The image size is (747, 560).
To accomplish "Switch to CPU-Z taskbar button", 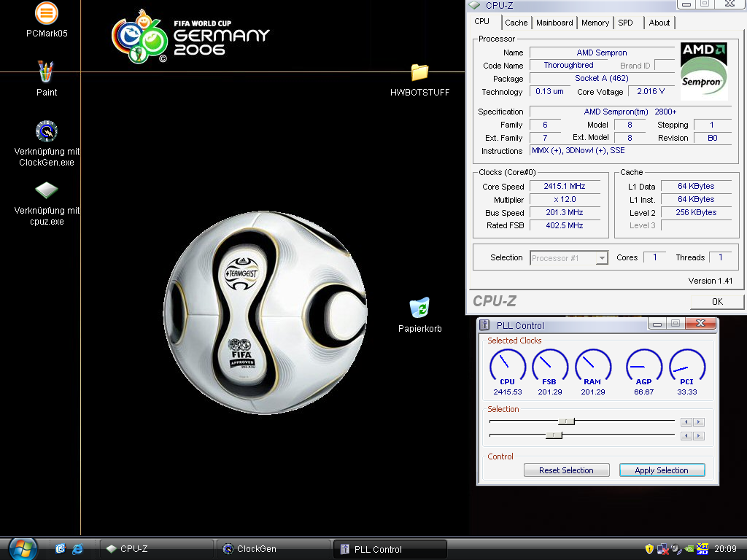I will pyautogui.click(x=158, y=549).
